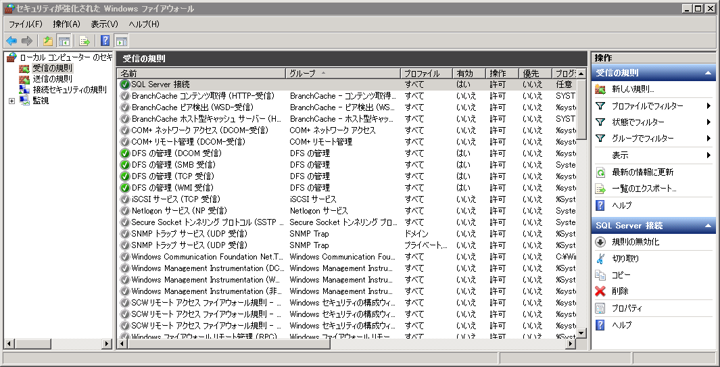This screenshot has height=367, width=720.
Task: Open help via blue question mark toolbar icon
Action: point(105,41)
